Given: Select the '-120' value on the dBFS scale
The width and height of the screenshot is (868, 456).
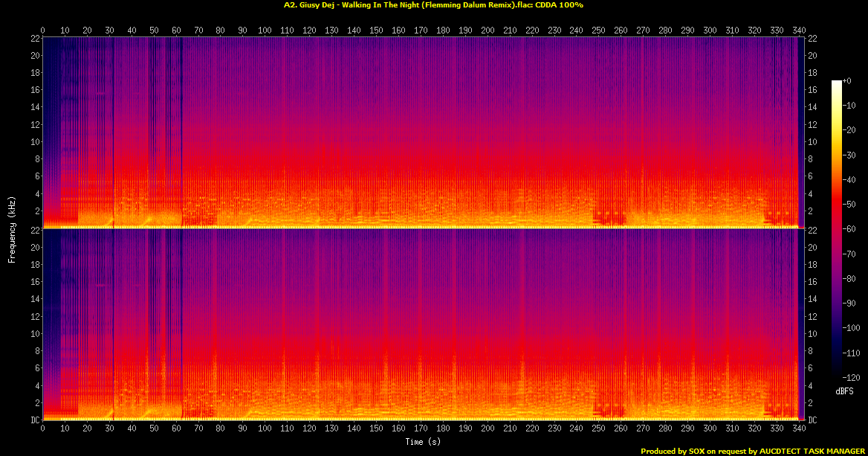Looking at the screenshot, I should [852, 377].
